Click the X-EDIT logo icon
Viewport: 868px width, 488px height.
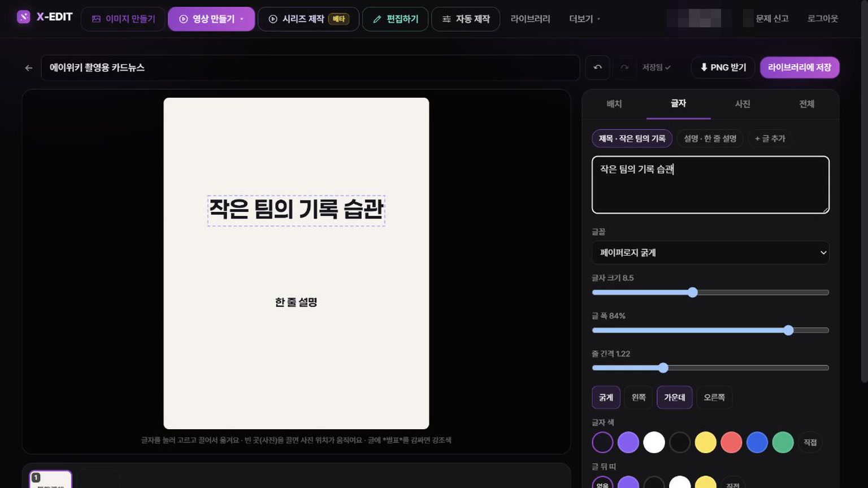[23, 17]
